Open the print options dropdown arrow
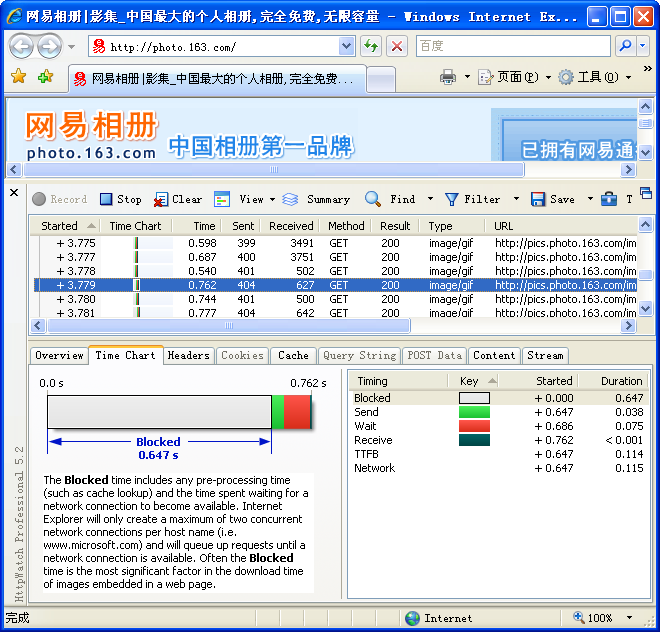This screenshot has width=660, height=632. 467,77
